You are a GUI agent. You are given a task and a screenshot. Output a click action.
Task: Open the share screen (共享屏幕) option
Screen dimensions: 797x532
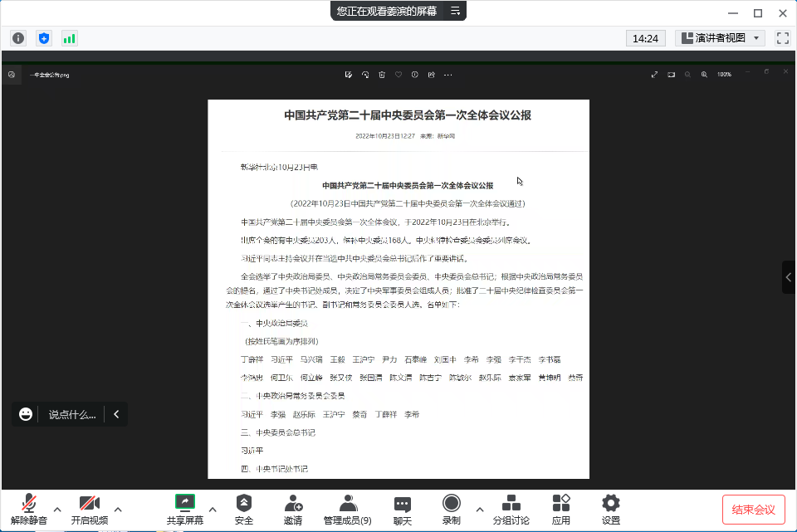coord(184,509)
